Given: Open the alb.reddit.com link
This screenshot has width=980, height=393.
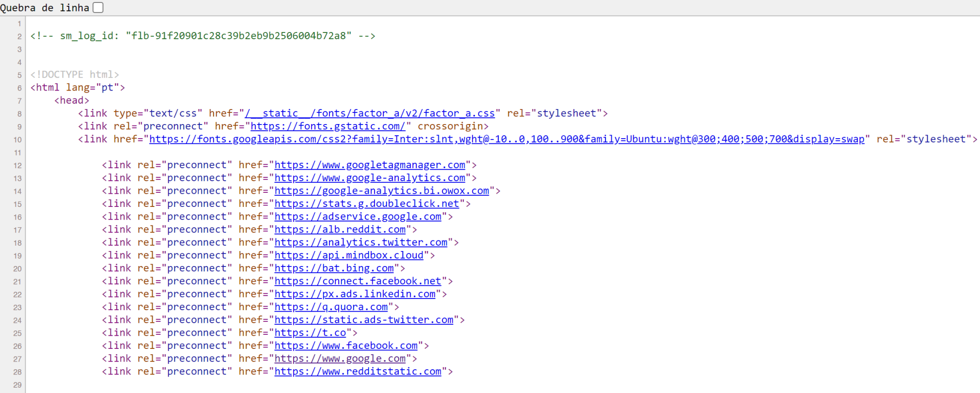Looking at the screenshot, I should pos(340,230).
